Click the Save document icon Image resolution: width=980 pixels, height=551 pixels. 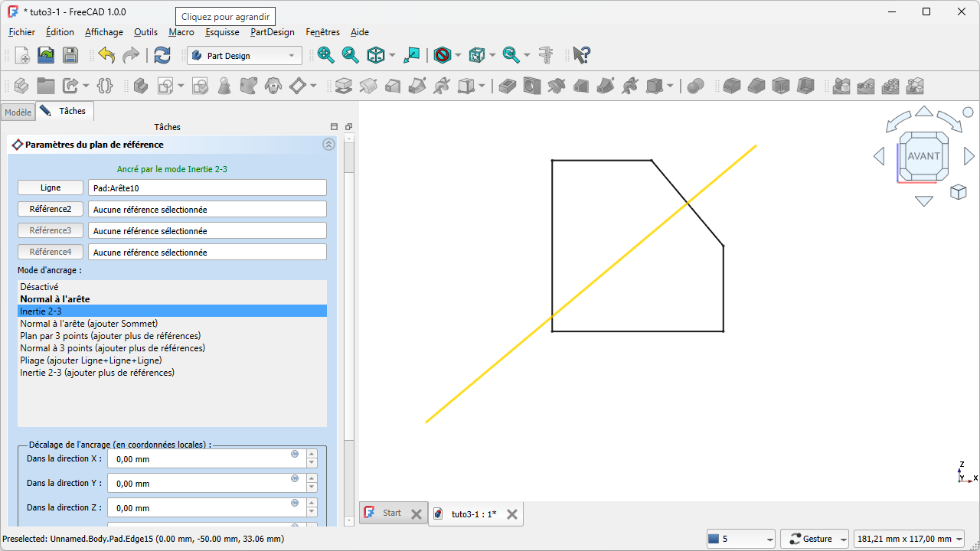(70, 55)
